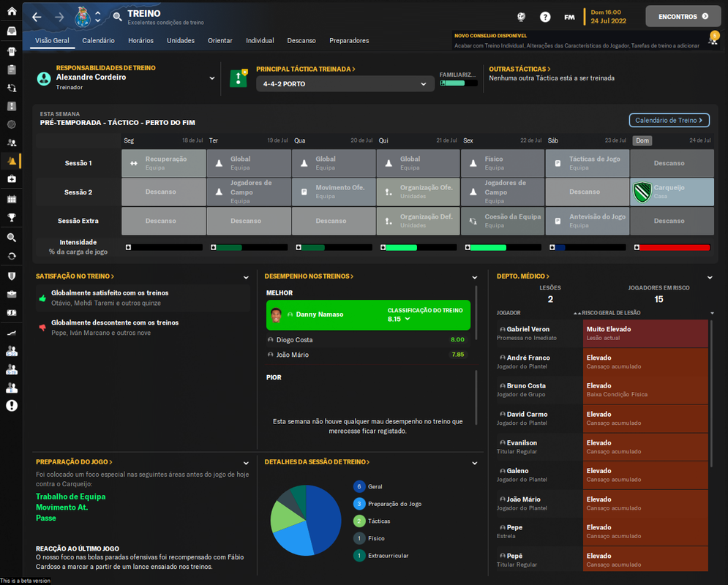Open the FM menu logo
The width and height of the screenshot is (728, 585).
click(x=569, y=17)
